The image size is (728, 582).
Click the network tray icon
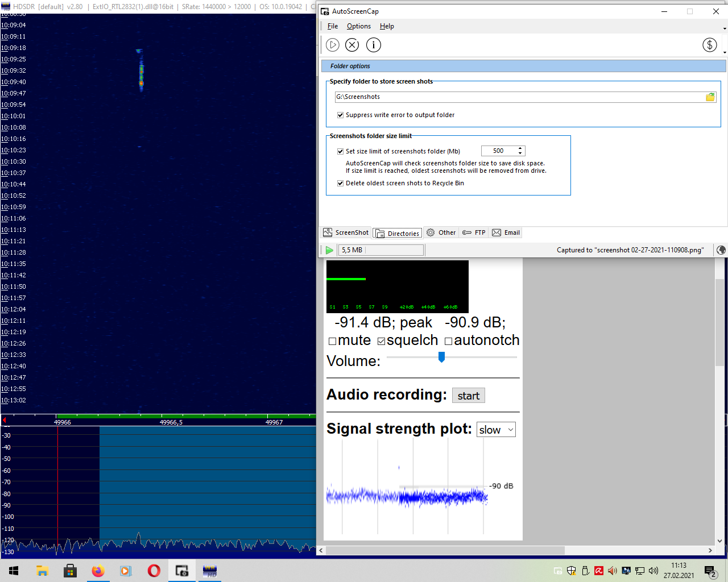640,571
